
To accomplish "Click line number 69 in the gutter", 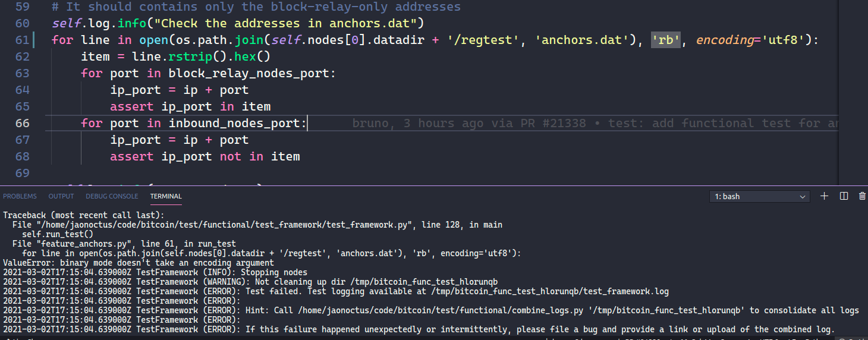I will pos(22,174).
